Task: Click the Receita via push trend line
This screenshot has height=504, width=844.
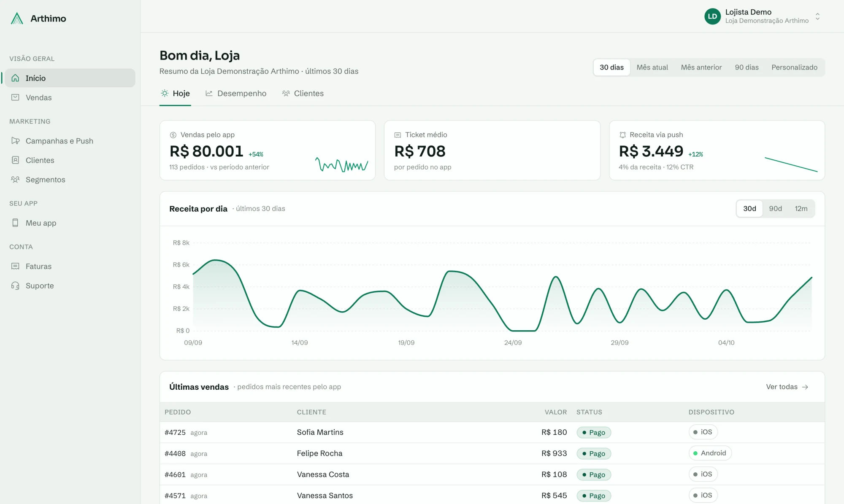Action: pyautogui.click(x=791, y=164)
